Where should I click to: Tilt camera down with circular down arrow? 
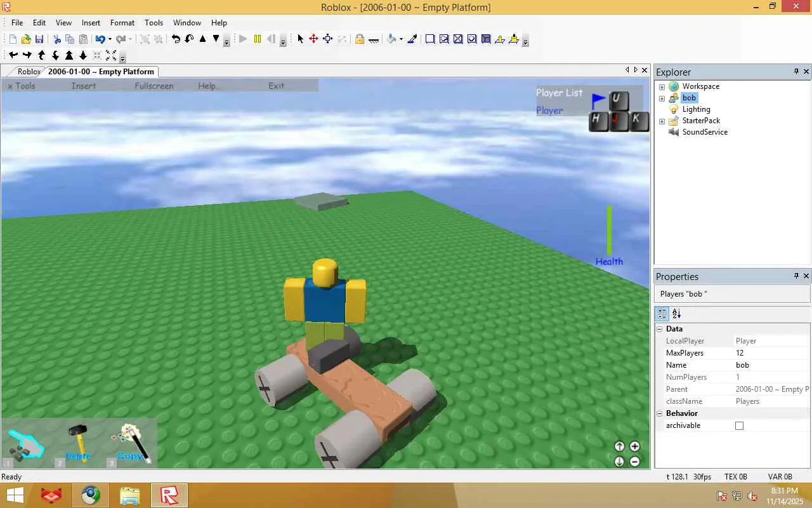[620, 462]
